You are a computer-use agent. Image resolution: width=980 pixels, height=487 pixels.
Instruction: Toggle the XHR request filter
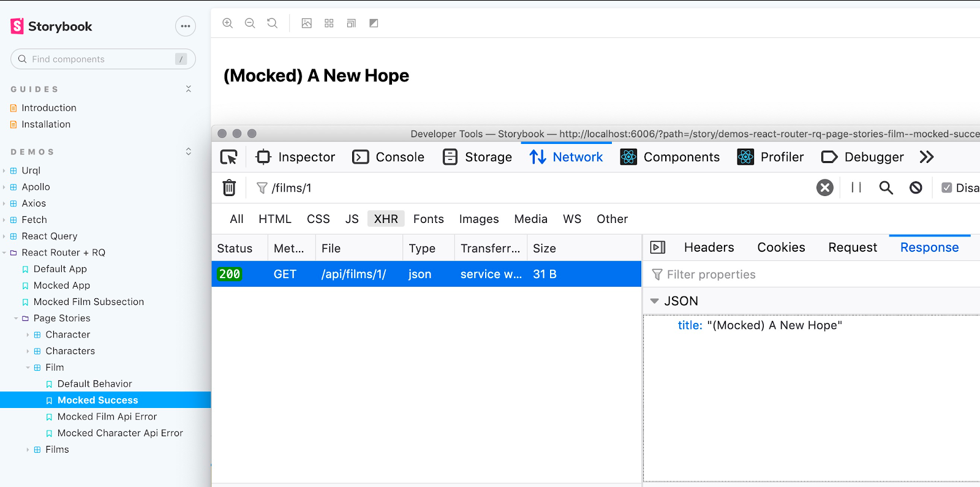(386, 219)
